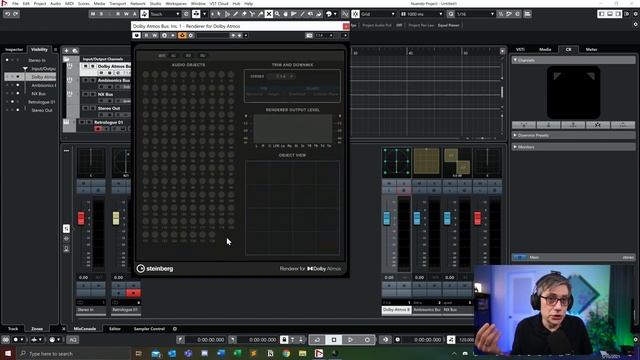Adjust the Dolby Atmos Bus channel fader

387,218
